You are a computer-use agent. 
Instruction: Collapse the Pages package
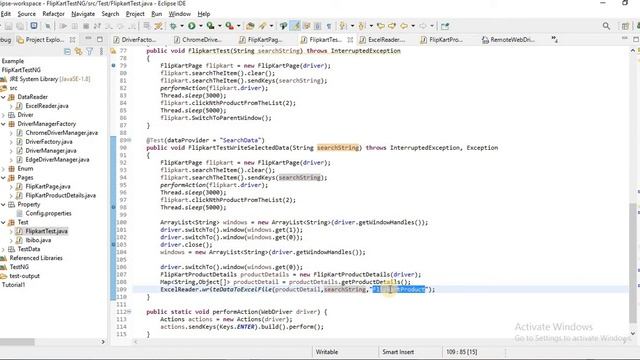(x=3, y=178)
